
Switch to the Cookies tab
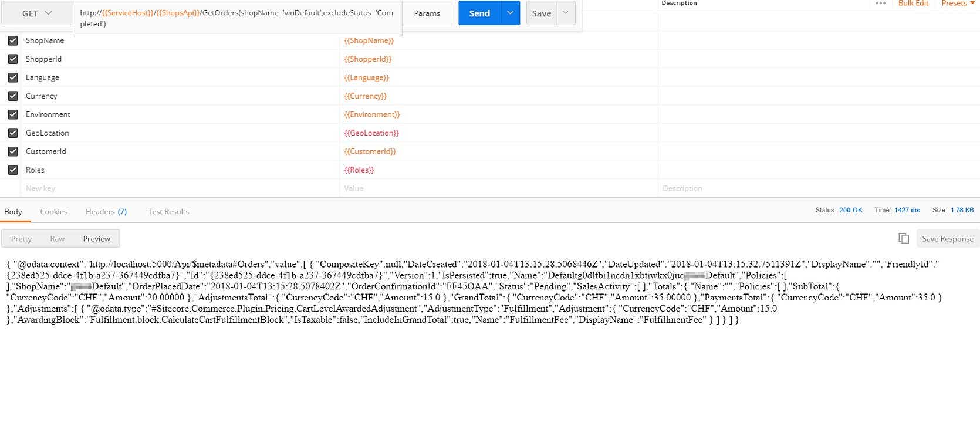(53, 212)
